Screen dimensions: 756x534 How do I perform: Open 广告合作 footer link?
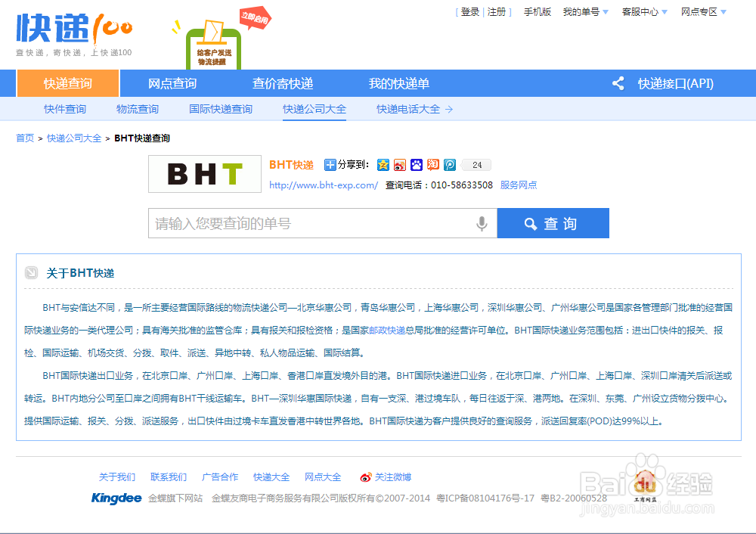click(x=220, y=477)
